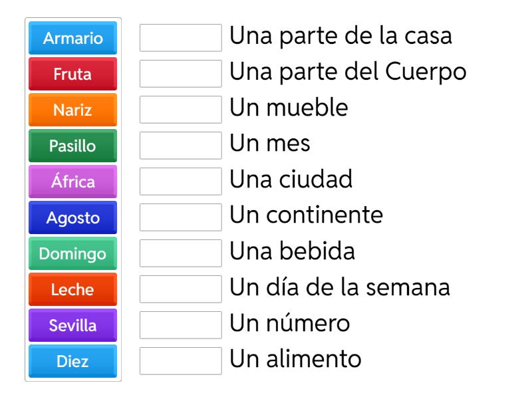Select the drop box for Un continente
Image resolution: width=532 pixels, height=399 pixels.
coord(181,217)
